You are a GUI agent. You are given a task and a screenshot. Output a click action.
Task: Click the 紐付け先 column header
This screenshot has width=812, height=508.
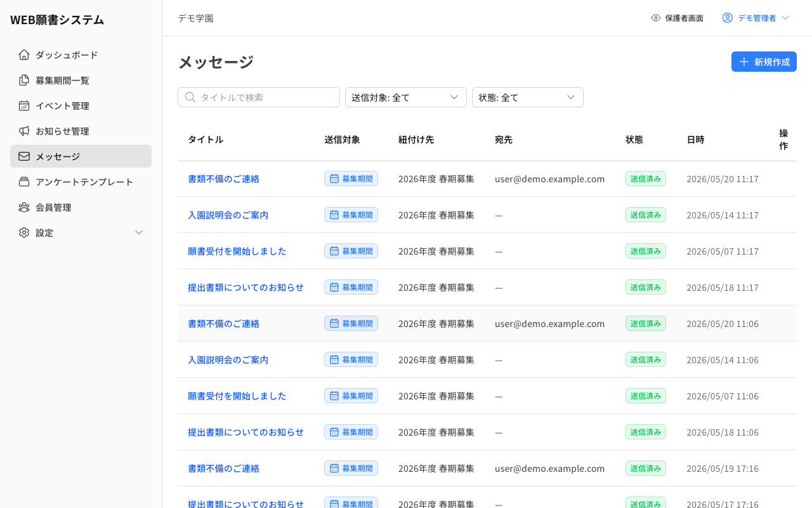pyautogui.click(x=416, y=139)
